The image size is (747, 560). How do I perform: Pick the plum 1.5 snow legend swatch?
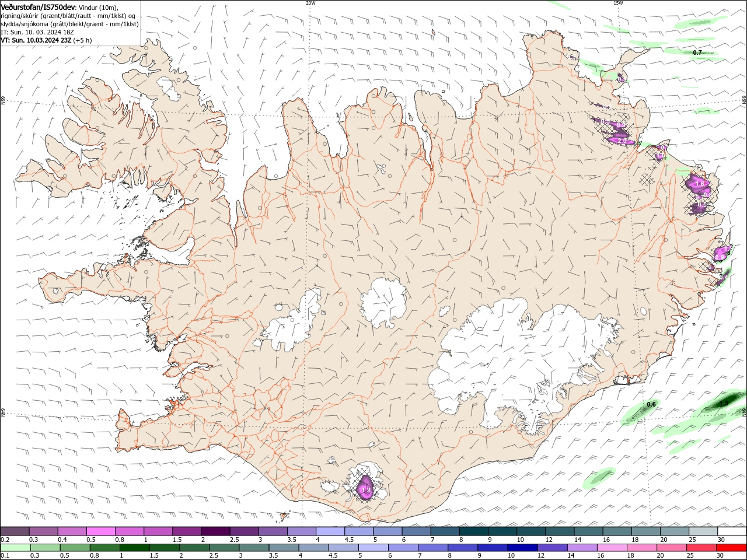[x=186, y=531]
